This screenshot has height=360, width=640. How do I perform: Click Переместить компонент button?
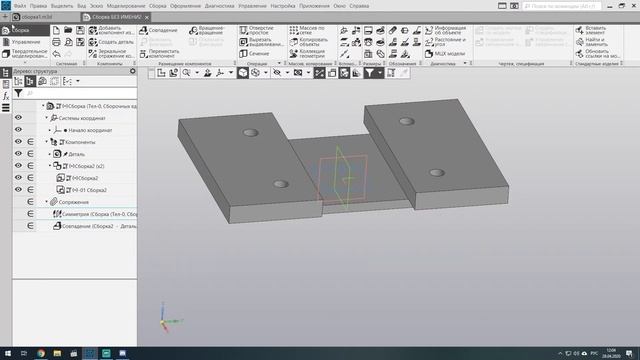pos(160,53)
